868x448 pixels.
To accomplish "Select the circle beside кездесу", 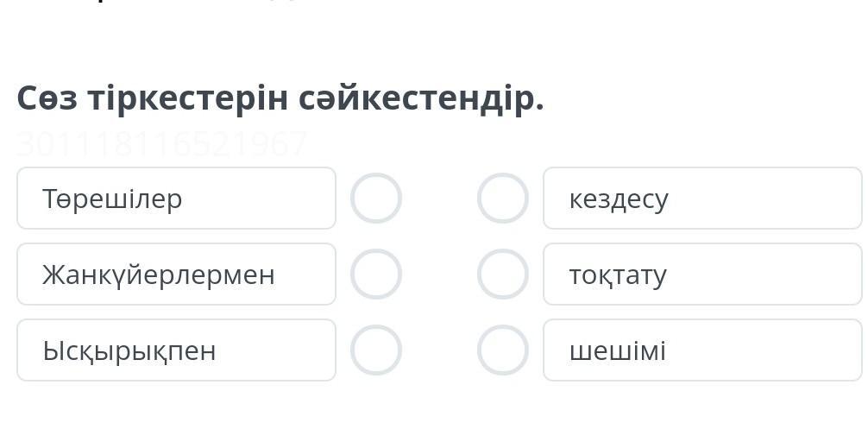I will [x=503, y=199].
